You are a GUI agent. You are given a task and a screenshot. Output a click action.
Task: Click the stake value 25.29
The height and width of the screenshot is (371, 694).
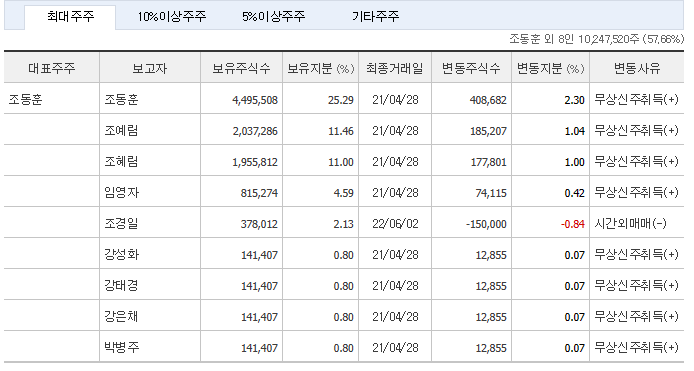pyautogui.click(x=341, y=100)
